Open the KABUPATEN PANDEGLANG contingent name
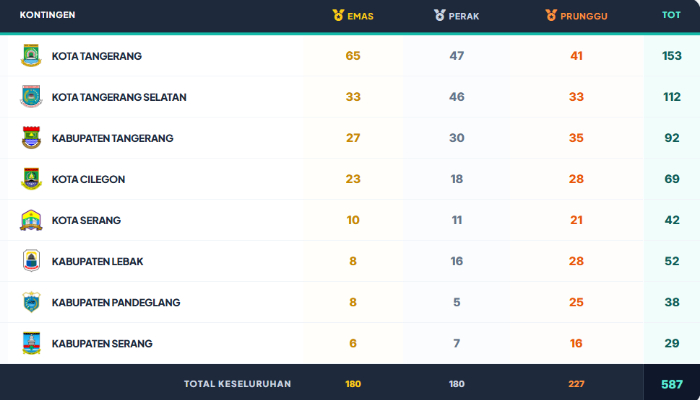 [x=116, y=302]
